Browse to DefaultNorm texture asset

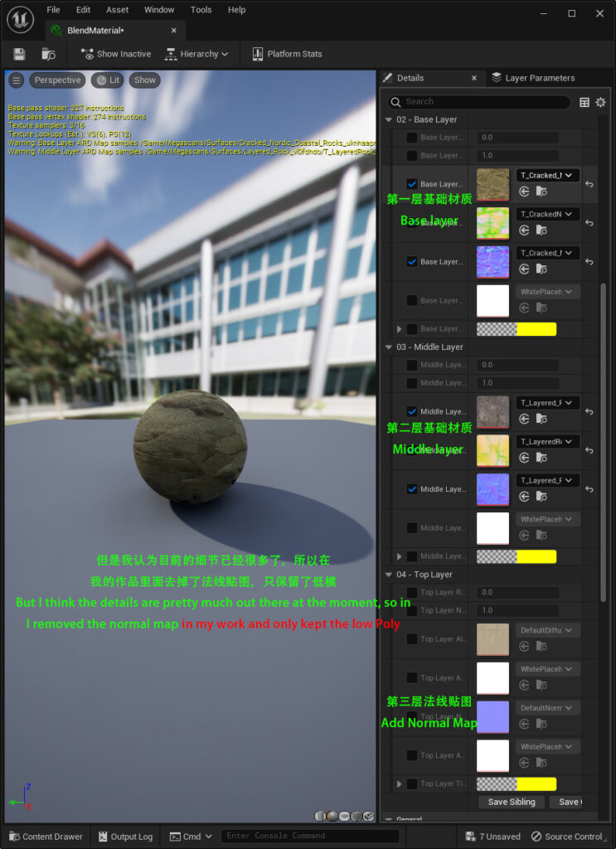[541, 723]
